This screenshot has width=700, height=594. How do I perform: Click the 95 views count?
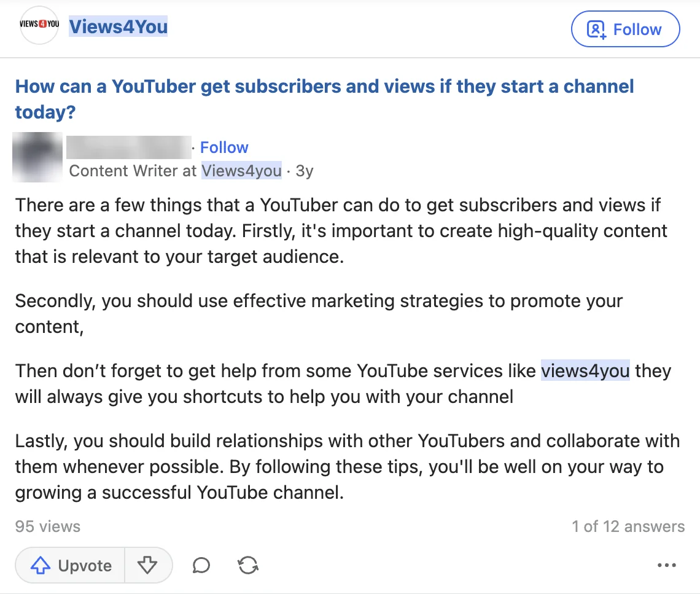tap(48, 526)
